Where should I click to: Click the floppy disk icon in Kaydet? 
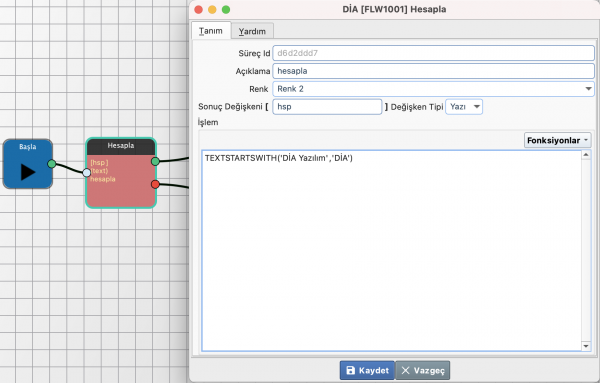pyautogui.click(x=351, y=370)
